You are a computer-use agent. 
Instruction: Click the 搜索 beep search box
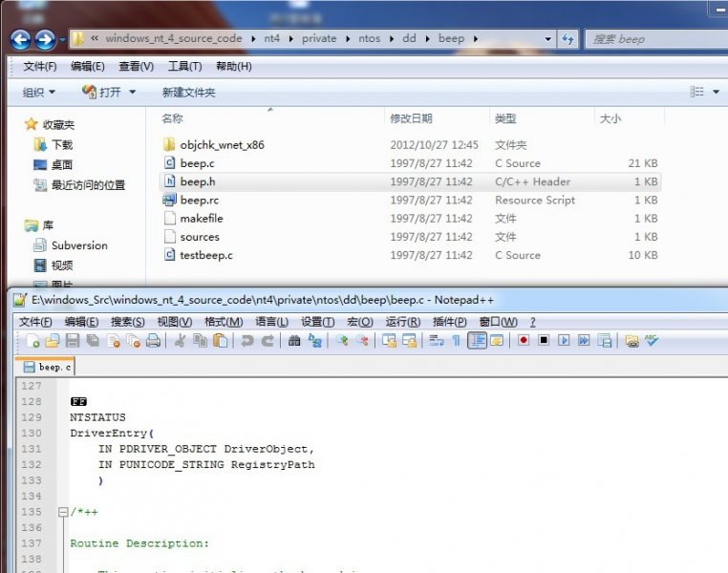point(655,39)
